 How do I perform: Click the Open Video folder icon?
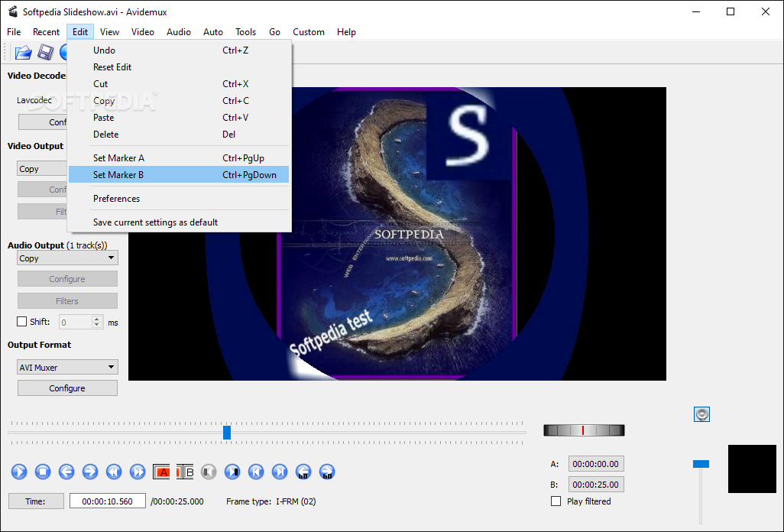[x=23, y=53]
